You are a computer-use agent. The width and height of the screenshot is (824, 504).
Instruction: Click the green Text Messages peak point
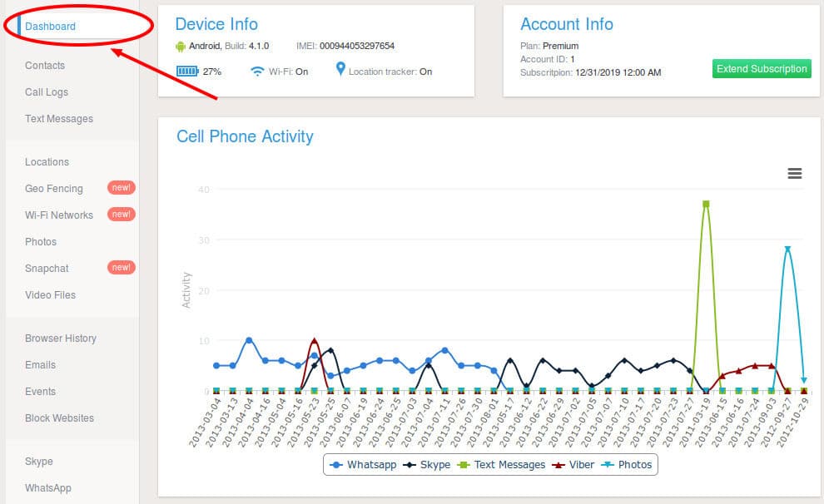[706, 204]
